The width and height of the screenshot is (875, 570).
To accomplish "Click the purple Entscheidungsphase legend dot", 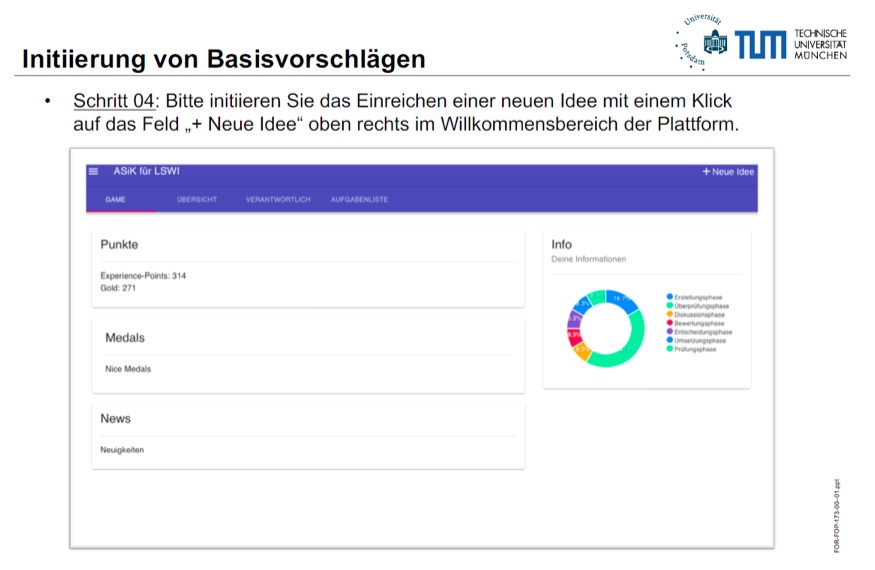I will tap(669, 332).
